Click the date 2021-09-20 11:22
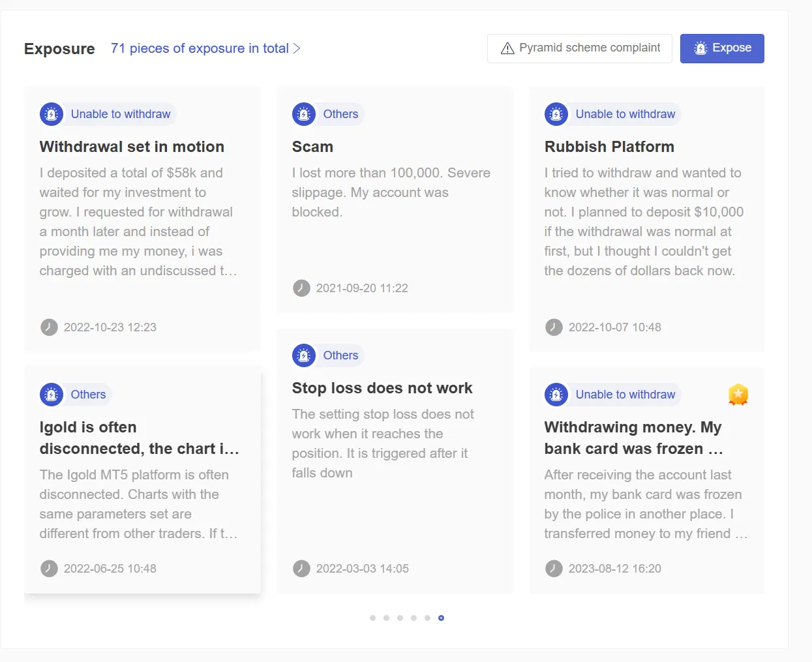Screen dimensions: 812x662 (x=362, y=288)
